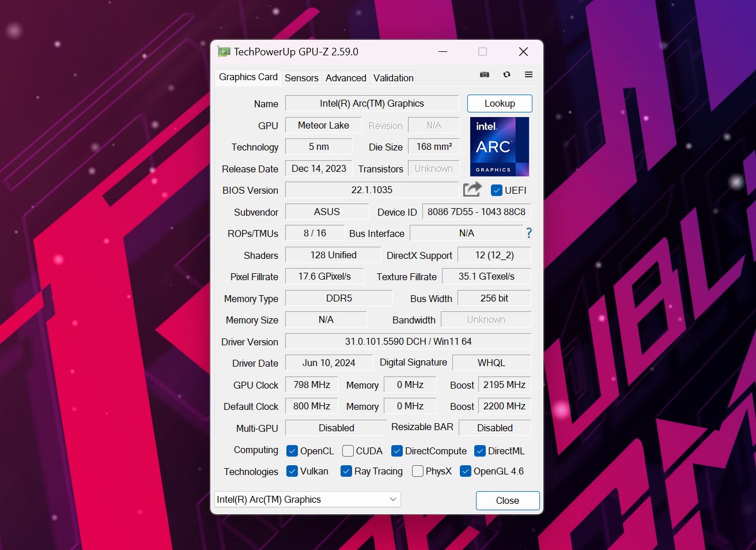The width and height of the screenshot is (756, 550).
Task: Click the Memory Size field showing N/A
Action: tap(326, 319)
